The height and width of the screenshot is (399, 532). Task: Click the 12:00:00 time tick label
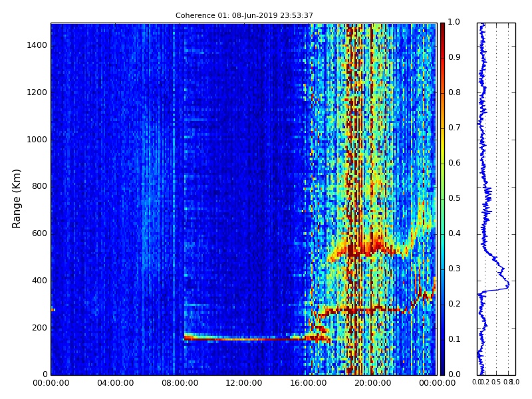[x=244, y=383]
